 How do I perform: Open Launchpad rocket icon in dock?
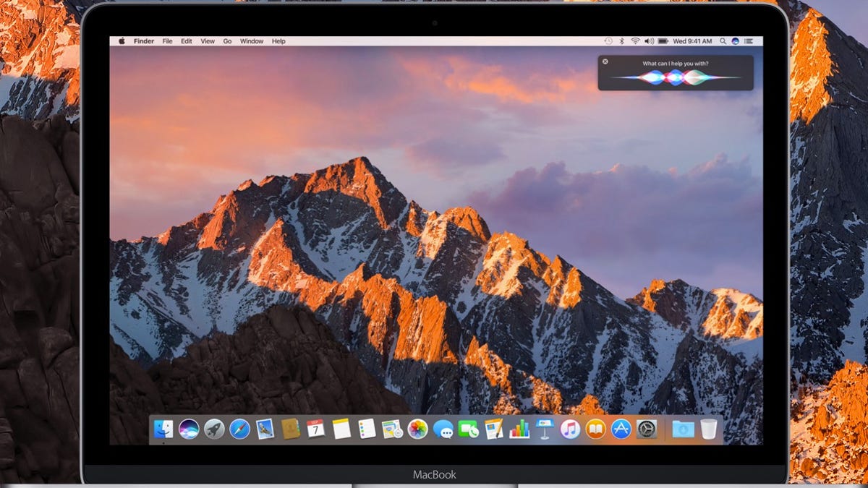[x=214, y=429]
